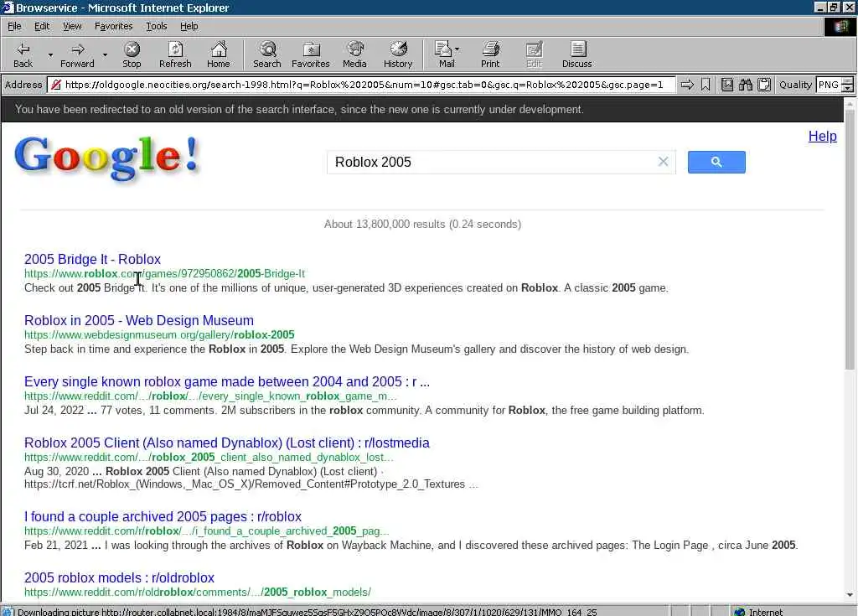
Task: Click the roblox_2005_client green URL
Action: 209,458
